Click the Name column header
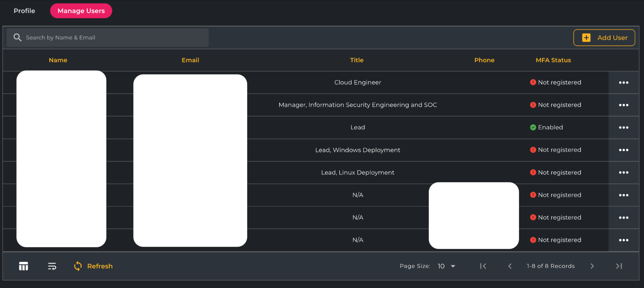The image size is (644, 288). 58,60
